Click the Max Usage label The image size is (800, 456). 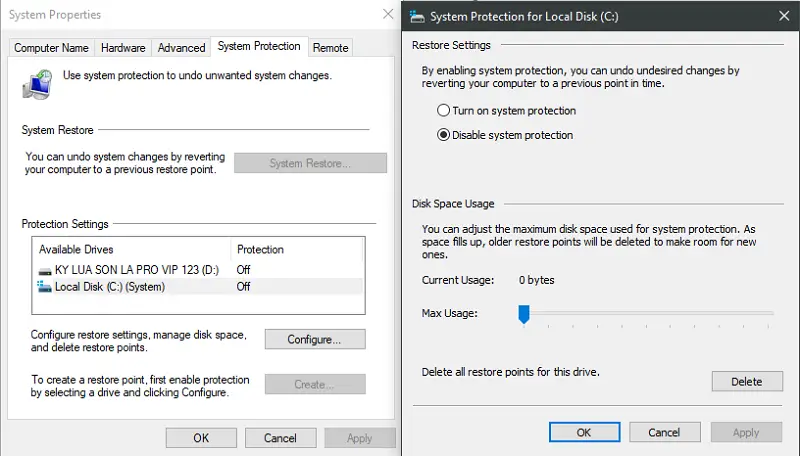tap(449, 313)
